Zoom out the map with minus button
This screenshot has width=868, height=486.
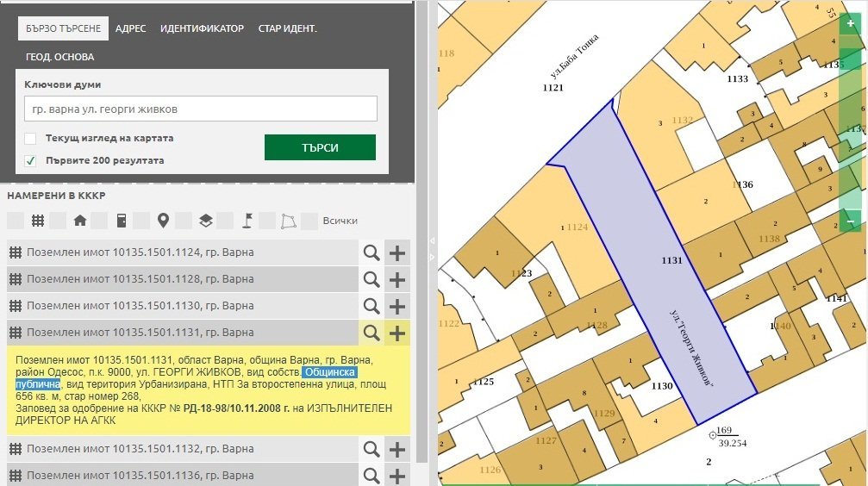[851, 221]
